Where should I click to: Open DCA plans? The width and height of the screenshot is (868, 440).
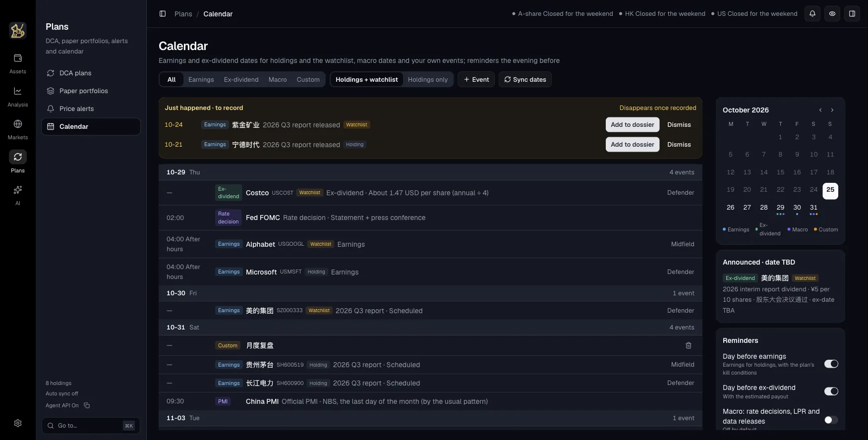[91, 73]
